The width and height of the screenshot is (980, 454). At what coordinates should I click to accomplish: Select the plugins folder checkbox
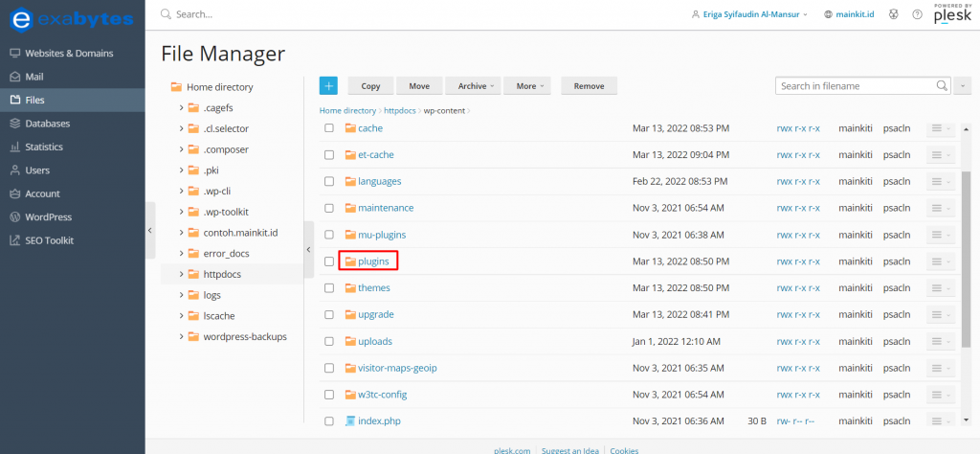click(329, 261)
